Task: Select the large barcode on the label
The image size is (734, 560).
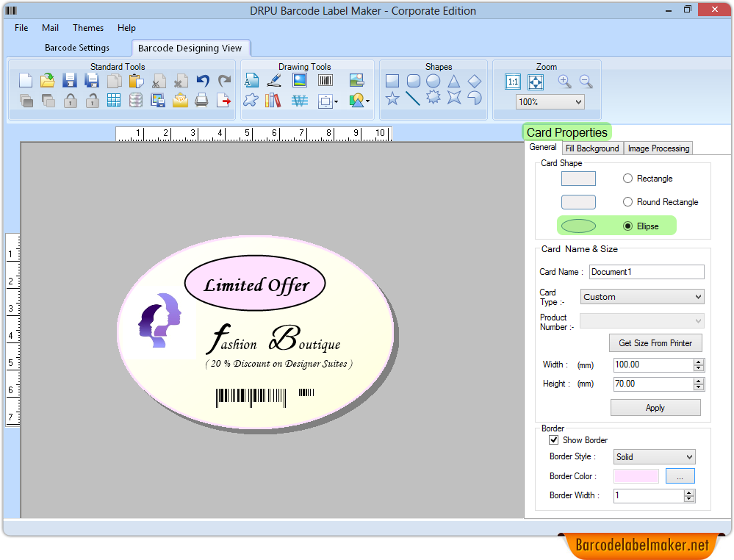Action: [x=251, y=398]
